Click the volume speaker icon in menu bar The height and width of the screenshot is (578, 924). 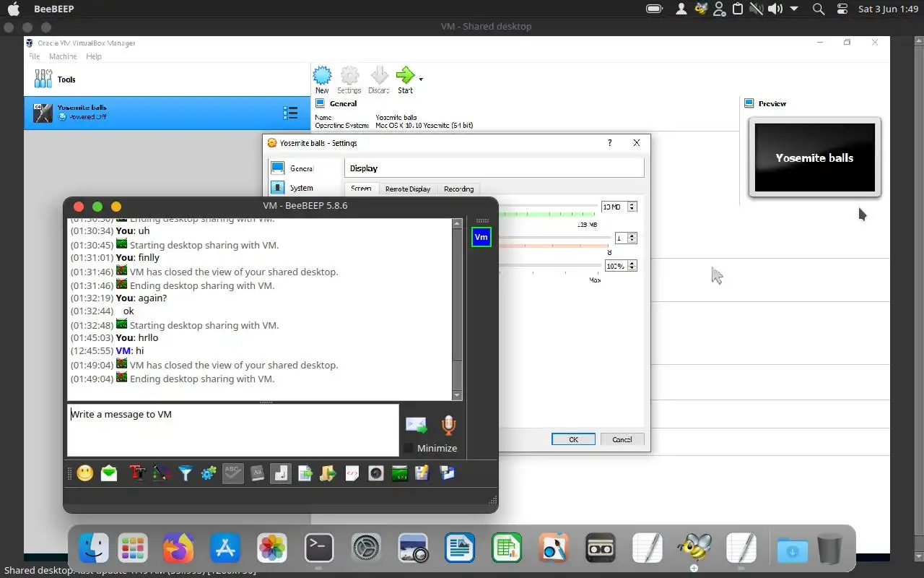tap(775, 9)
